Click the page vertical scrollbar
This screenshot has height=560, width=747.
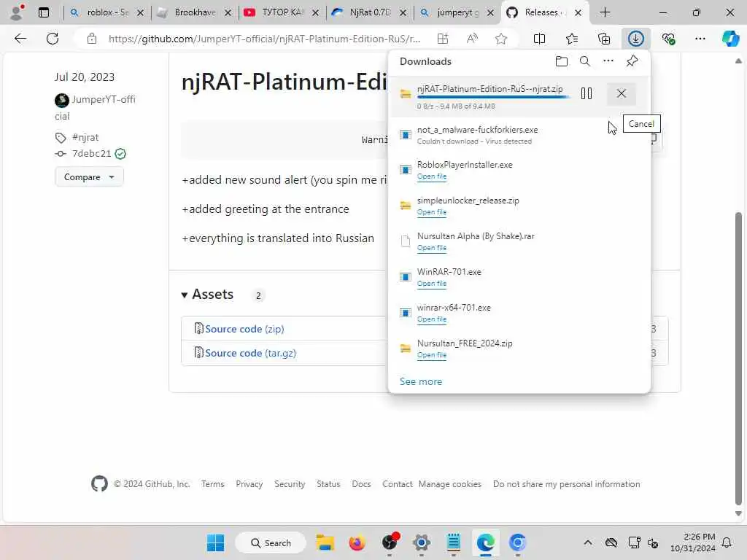pos(738,358)
